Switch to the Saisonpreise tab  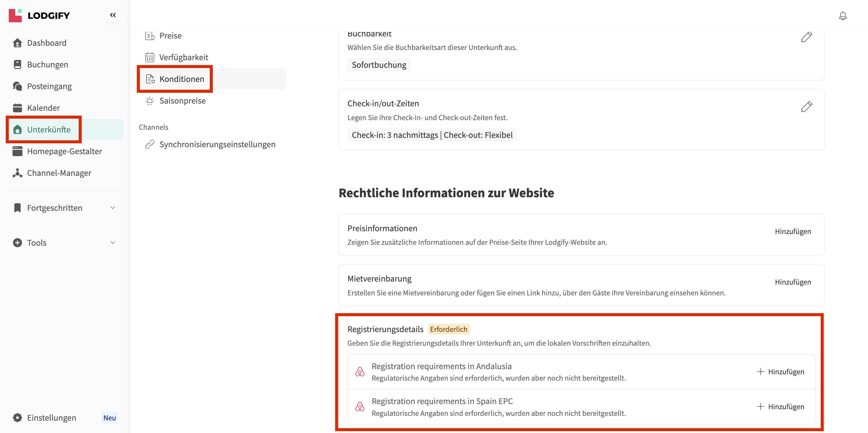[182, 101]
